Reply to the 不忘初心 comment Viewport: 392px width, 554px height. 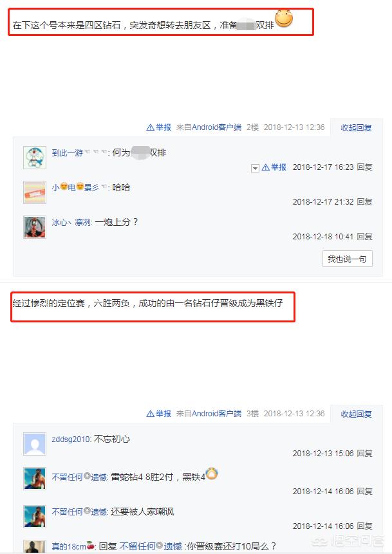(364, 454)
